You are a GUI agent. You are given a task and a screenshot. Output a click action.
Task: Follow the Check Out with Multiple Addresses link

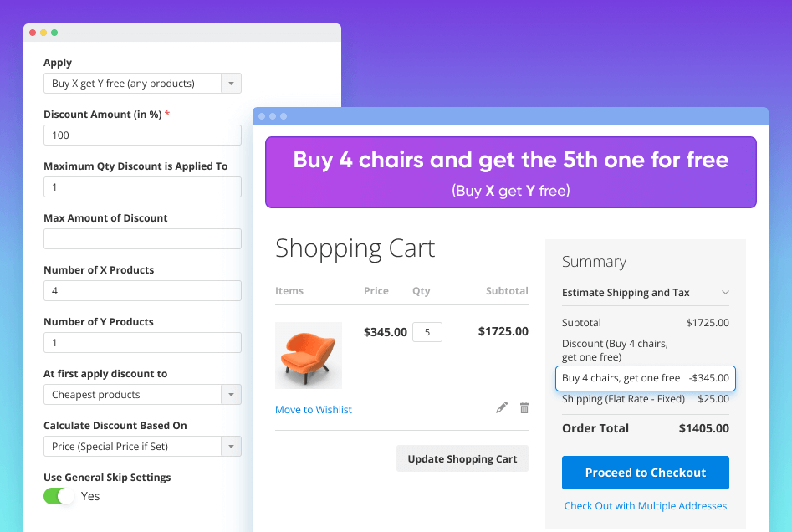point(645,506)
